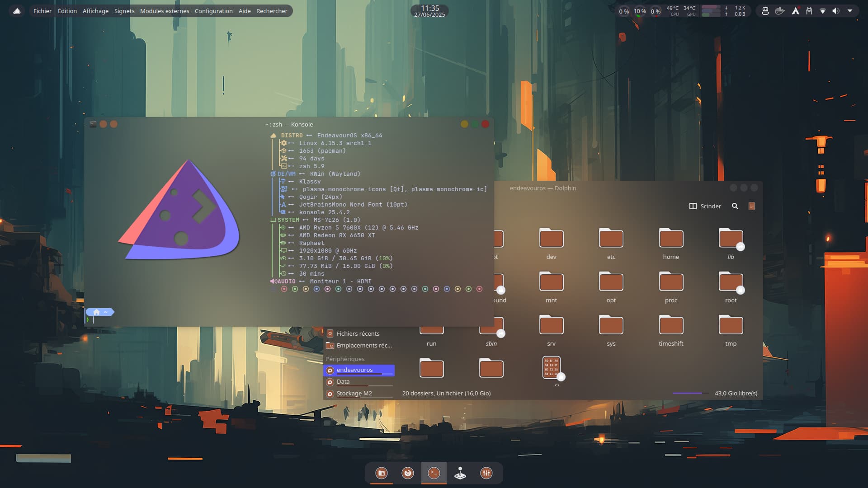Screen dimensions: 868x488
Task: Click the free disk space bar
Action: pyautogui.click(x=690, y=393)
